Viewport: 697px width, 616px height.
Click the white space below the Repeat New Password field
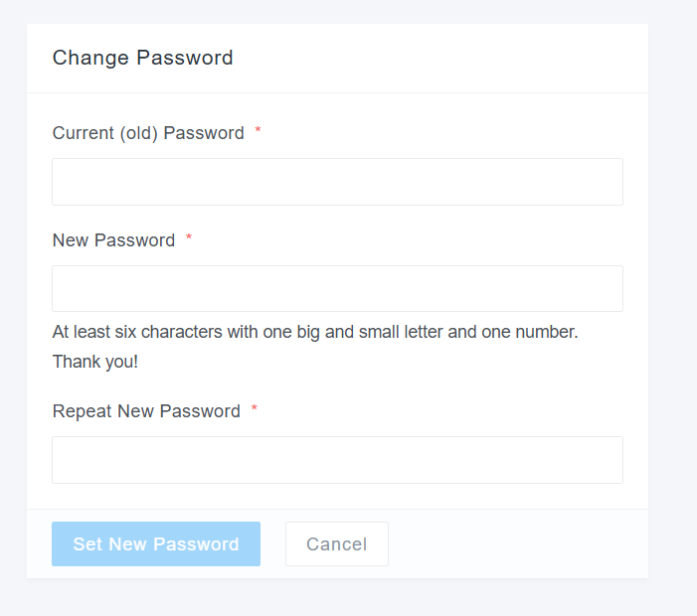(337, 496)
